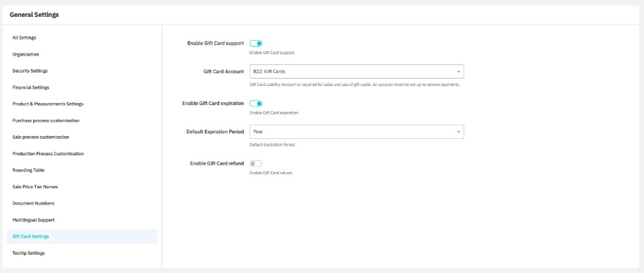Open Document Numbers settings
This screenshot has height=273, width=644.
33,203
